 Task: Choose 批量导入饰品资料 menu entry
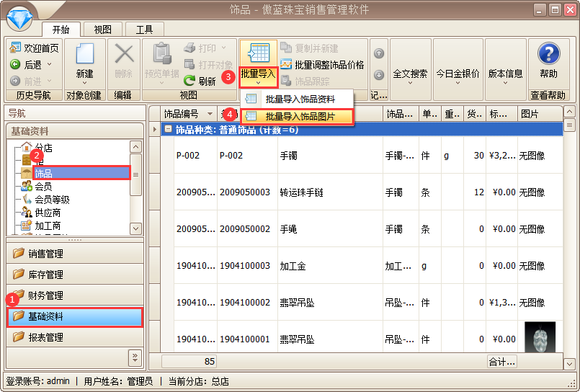pyautogui.click(x=297, y=99)
